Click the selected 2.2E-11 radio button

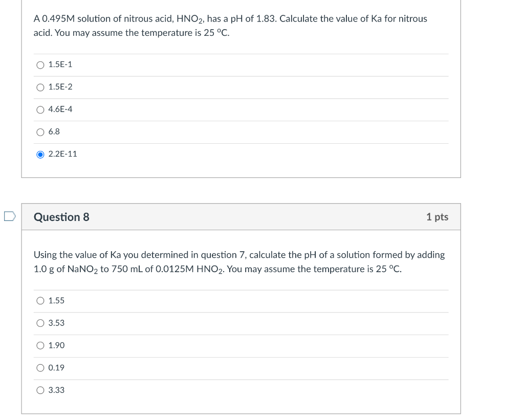click(x=40, y=154)
